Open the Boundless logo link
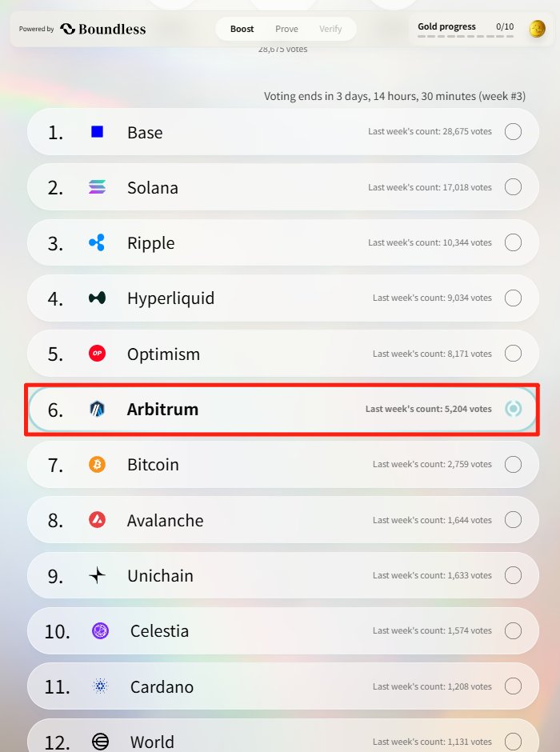560x752 pixels. point(103,29)
